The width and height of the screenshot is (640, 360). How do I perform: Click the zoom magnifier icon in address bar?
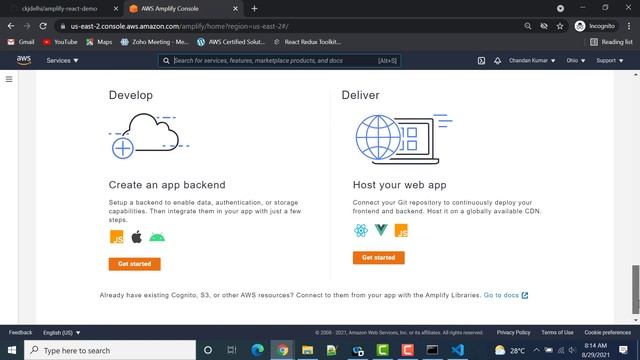click(528, 26)
